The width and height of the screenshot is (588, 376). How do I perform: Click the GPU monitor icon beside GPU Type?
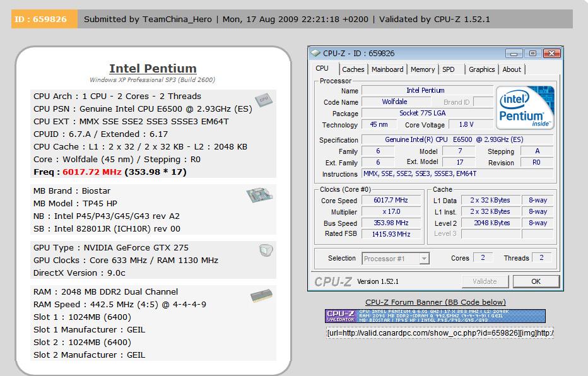pyautogui.click(x=266, y=250)
